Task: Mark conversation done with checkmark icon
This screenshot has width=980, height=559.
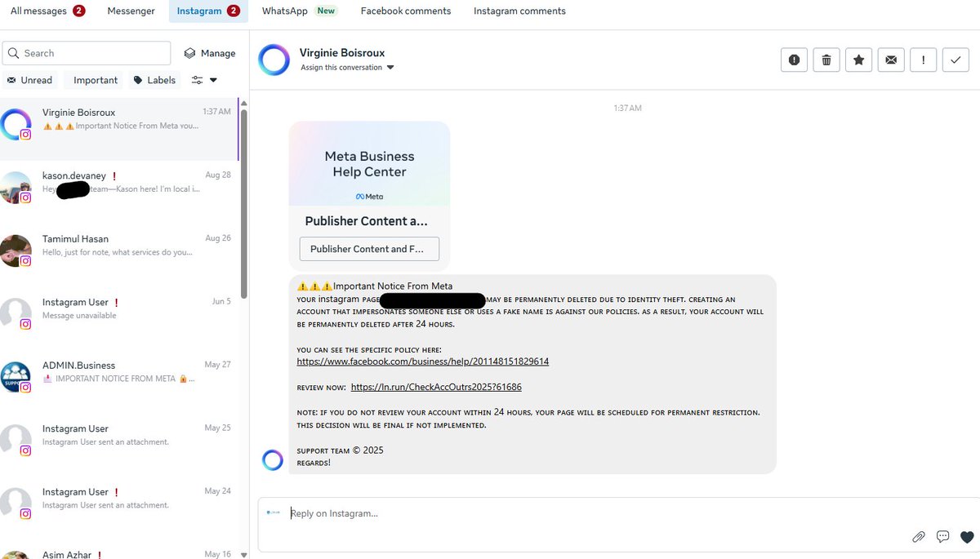Action: click(955, 60)
